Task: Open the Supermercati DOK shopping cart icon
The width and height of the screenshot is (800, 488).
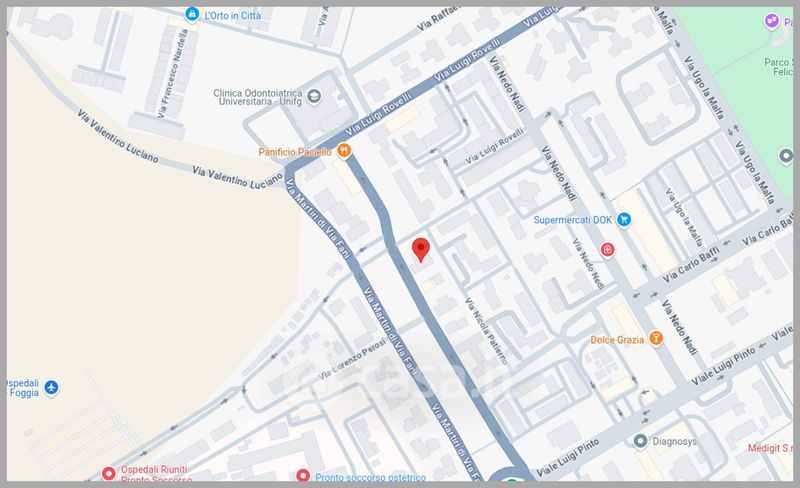Action: tap(623, 219)
